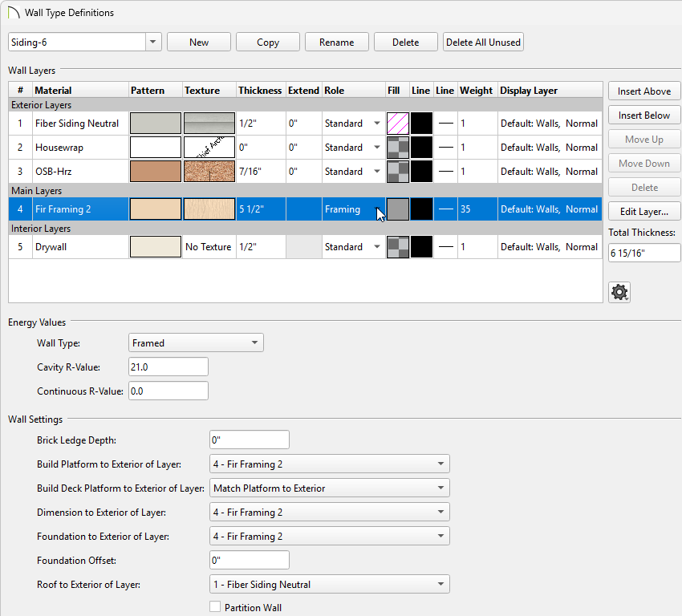Click line color for Drywall row
The image size is (682, 616).
[421, 247]
